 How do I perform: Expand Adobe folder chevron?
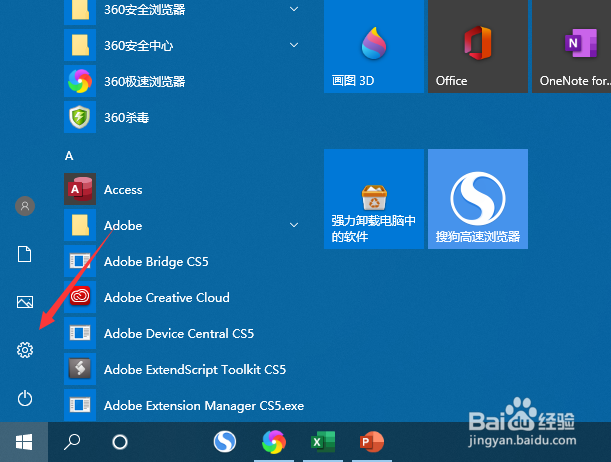coord(294,225)
